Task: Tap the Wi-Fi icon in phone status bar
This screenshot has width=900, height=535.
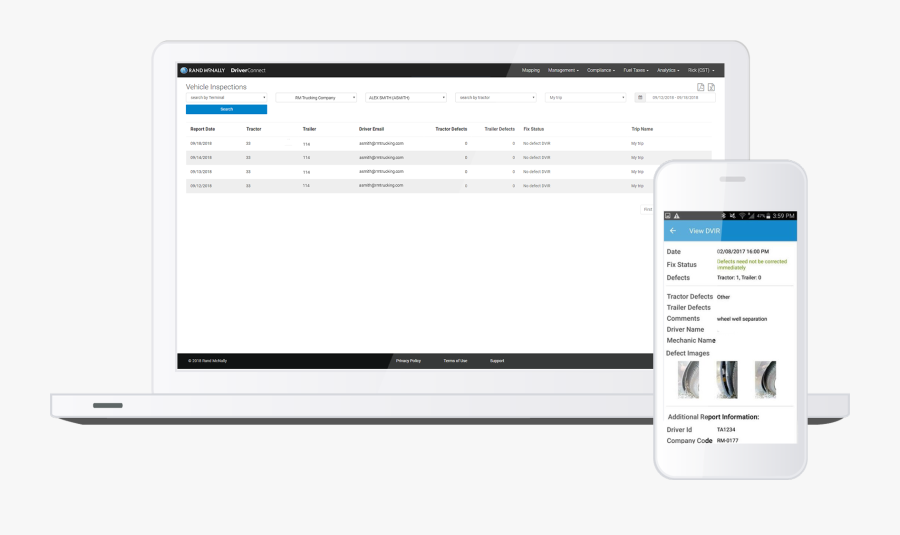Action: coord(744,216)
